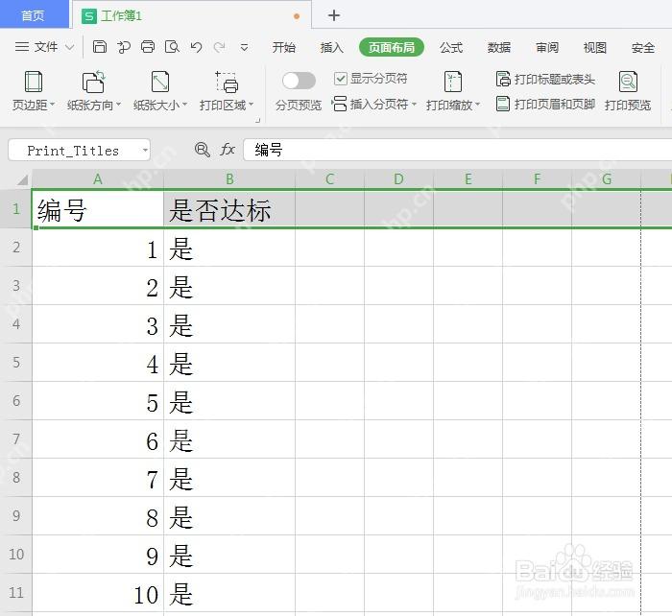
Task: Click the 打印区域 print area icon
Action: pyautogui.click(x=227, y=82)
